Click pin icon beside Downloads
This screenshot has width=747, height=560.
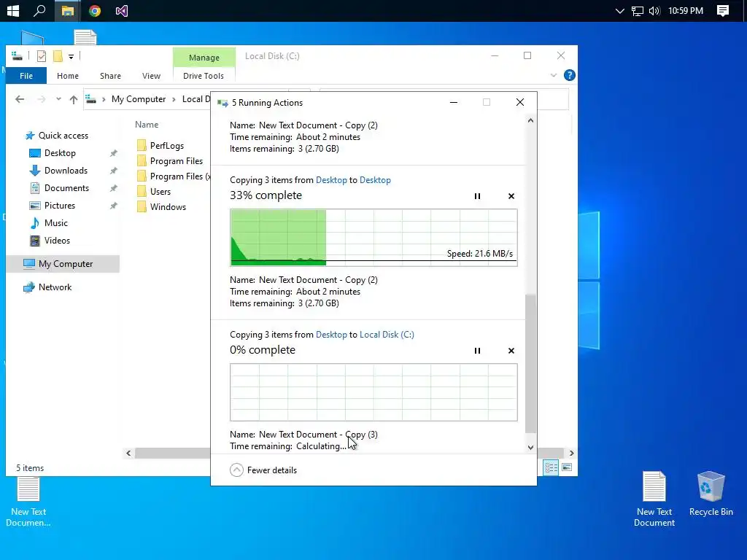tap(113, 171)
